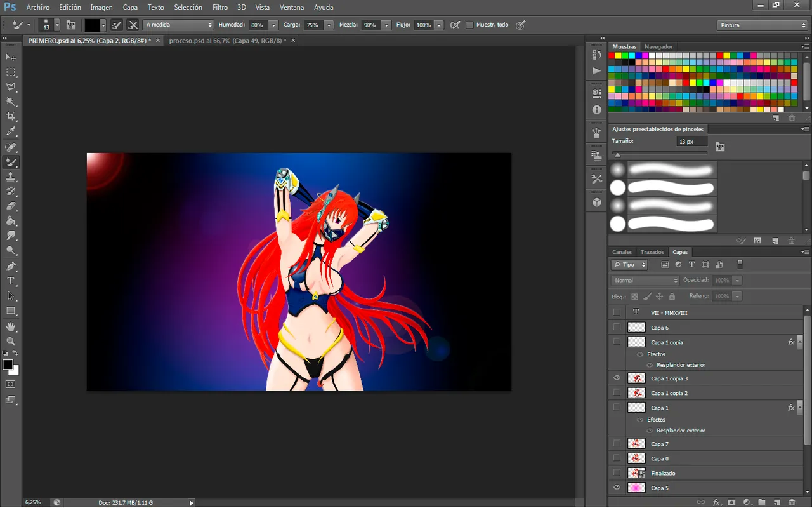Select the Mixer Brush tool in toolbox
The image size is (812, 508).
pyautogui.click(x=11, y=162)
